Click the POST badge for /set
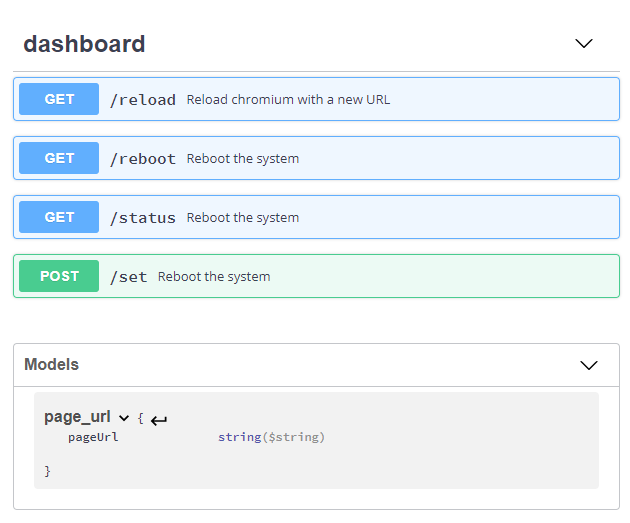The image size is (630, 523). (x=59, y=276)
